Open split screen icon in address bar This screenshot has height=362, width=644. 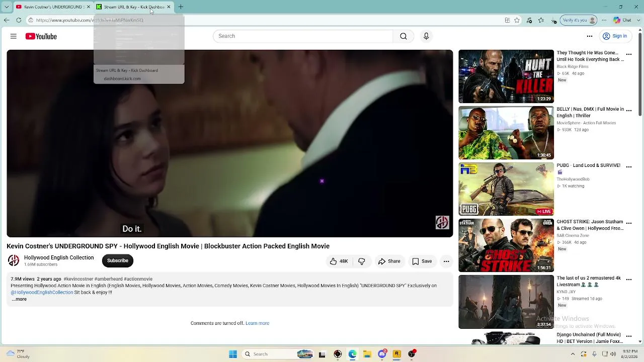(507, 20)
